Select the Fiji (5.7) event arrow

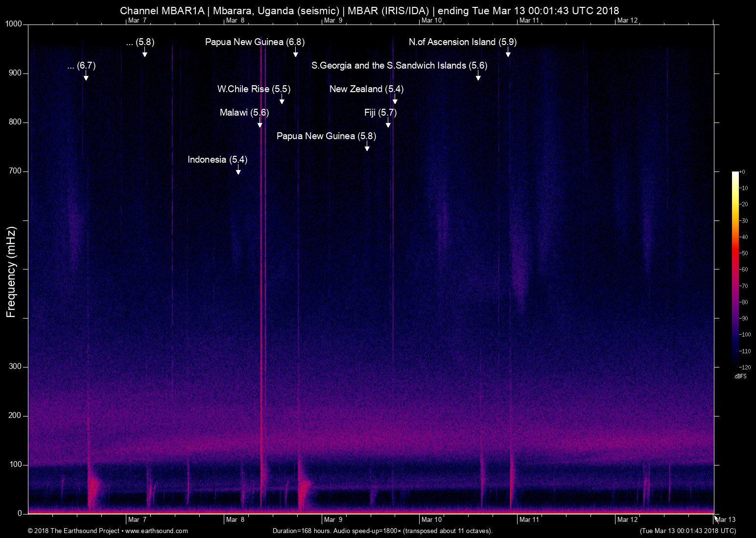(388, 124)
